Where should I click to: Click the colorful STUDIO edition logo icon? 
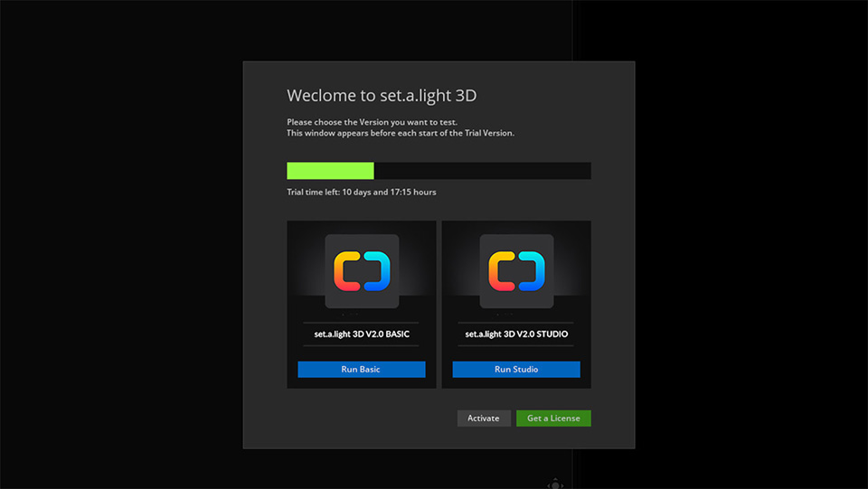coord(516,271)
